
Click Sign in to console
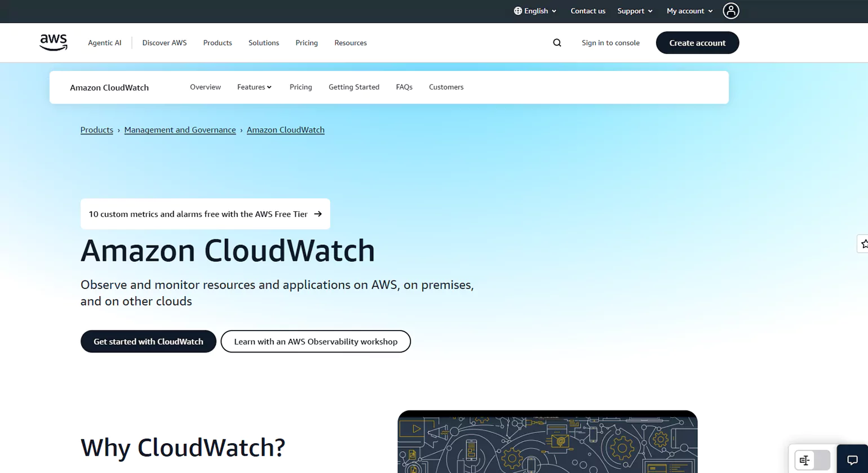[610, 42]
